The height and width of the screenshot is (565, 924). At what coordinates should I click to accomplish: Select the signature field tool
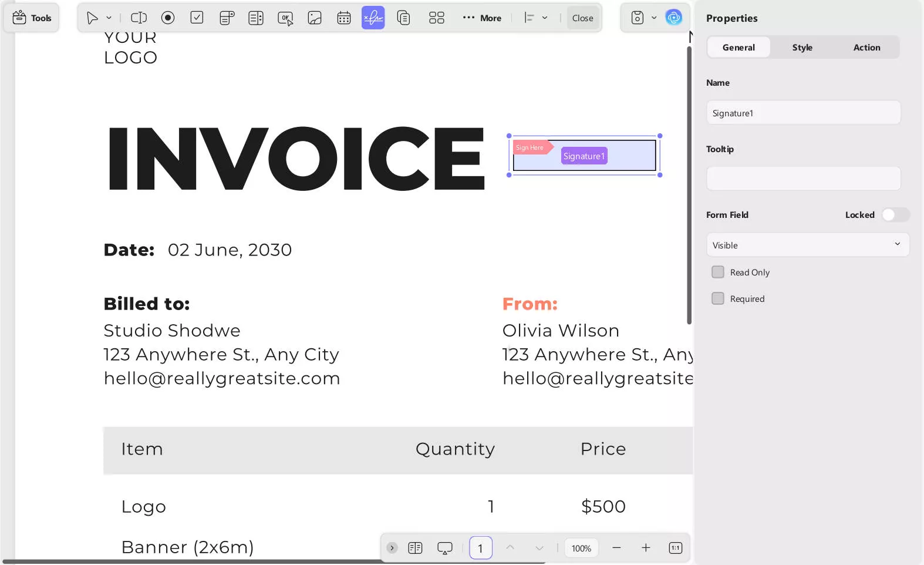(x=373, y=18)
